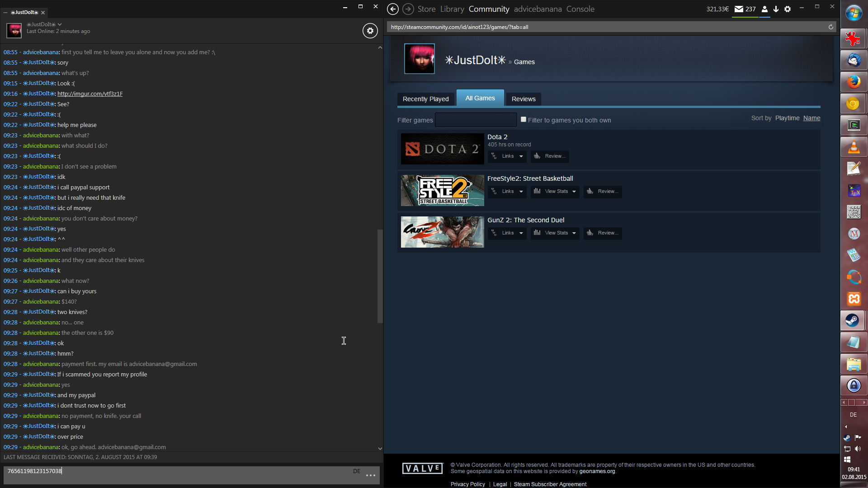The image size is (868, 488).
Task: Open the imgur.com link in chat
Action: (x=90, y=94)
